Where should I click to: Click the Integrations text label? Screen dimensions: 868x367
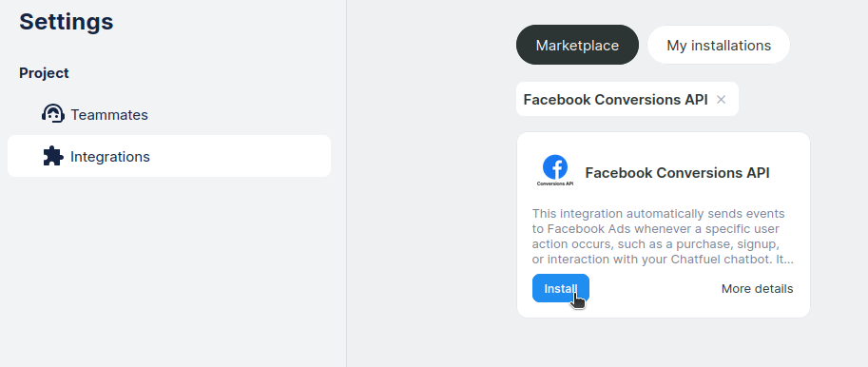tap(110, 157)
